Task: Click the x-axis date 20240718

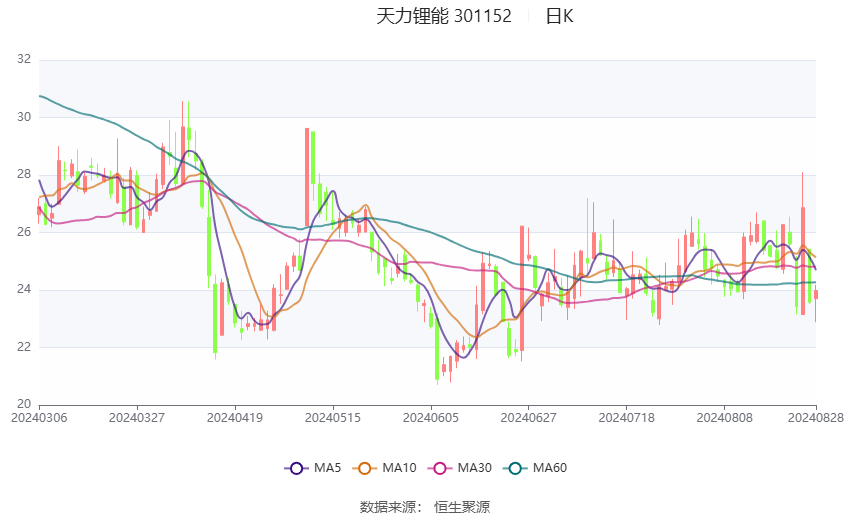Action: coord(627,418)
